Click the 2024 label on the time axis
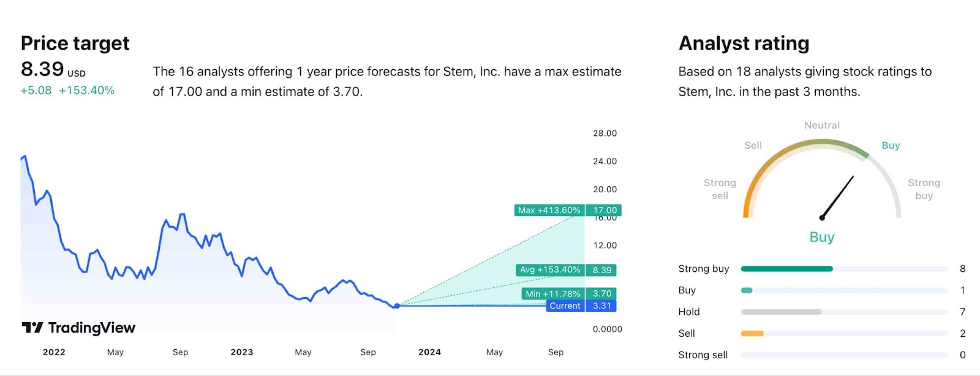This screenshot has height=376, width=980. tap(429, 352)
